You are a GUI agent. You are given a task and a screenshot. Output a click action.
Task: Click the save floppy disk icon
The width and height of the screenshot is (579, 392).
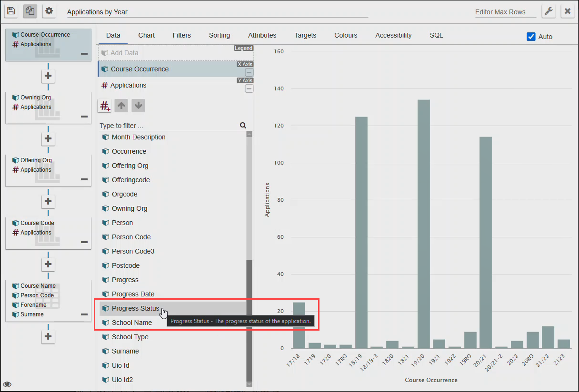click(11, 11)
